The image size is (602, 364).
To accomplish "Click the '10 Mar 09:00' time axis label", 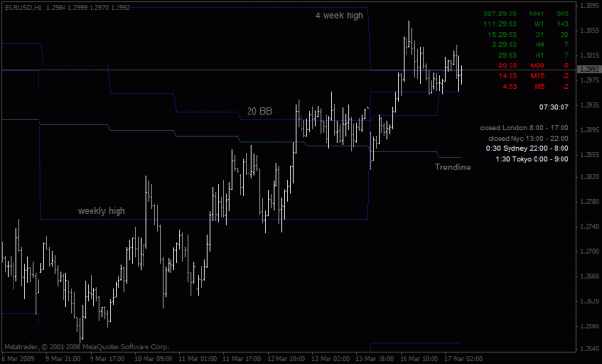I will point(153,359).
